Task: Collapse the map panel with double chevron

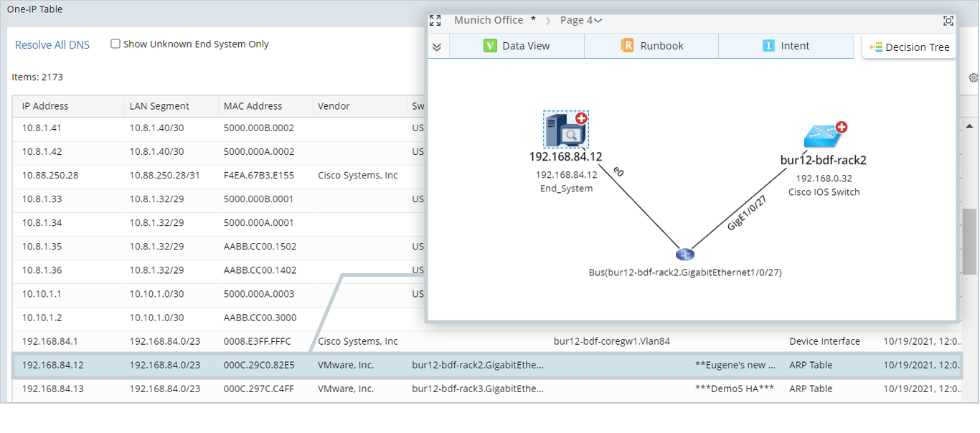Action: 437,46
